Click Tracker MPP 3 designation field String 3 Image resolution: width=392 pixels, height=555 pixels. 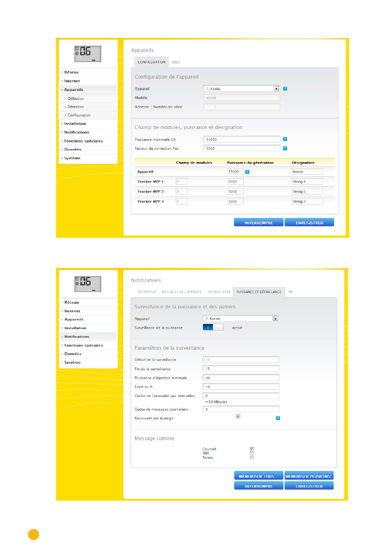point(307,201)
